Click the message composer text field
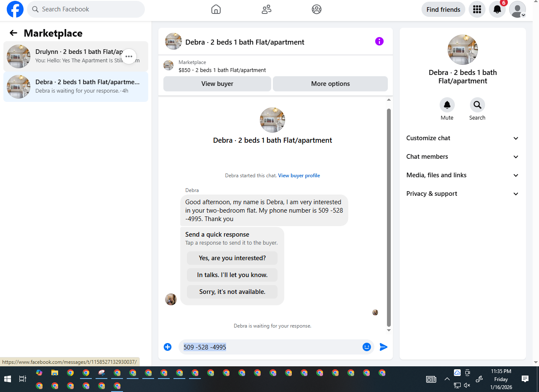 click(269, 347)
